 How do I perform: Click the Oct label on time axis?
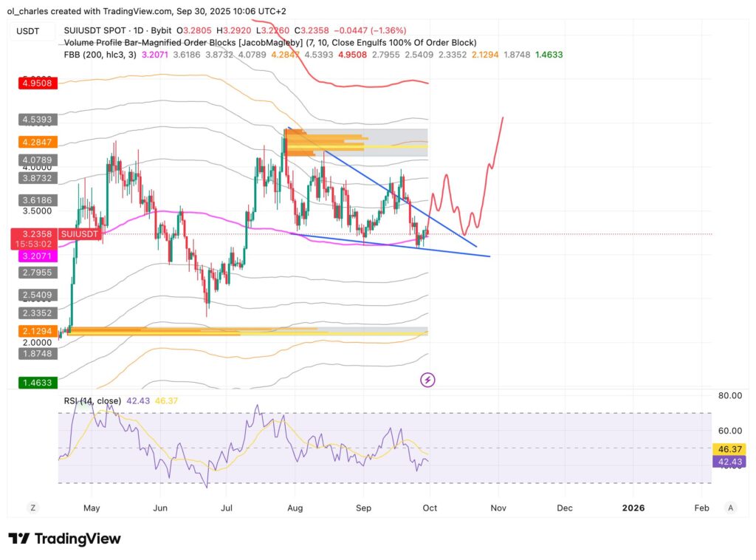(430, 508)
